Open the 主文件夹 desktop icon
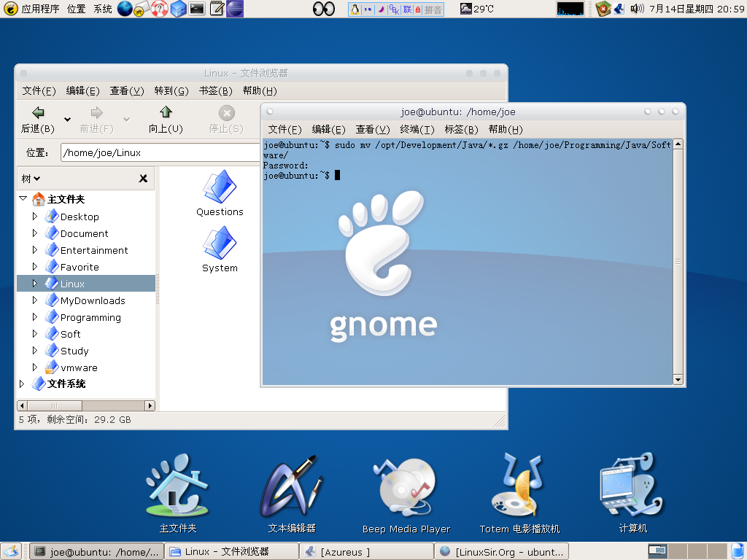 tap(178, 493)
